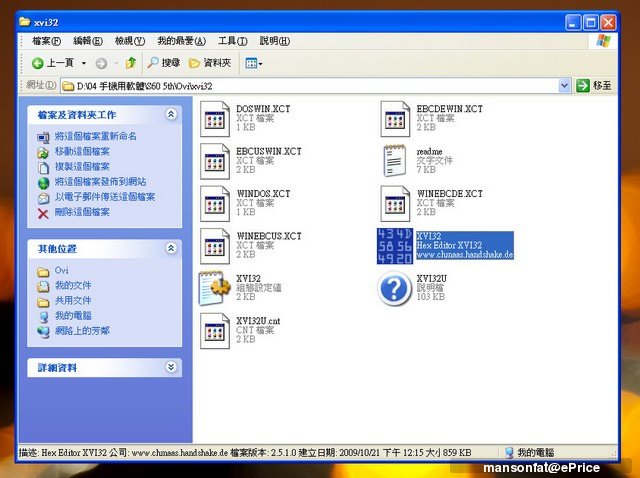The width and height of the screenshot is (640, 478).
Task: Open the Views dropdown arrow
Action: pyautogui.click(x=260, y=64)
